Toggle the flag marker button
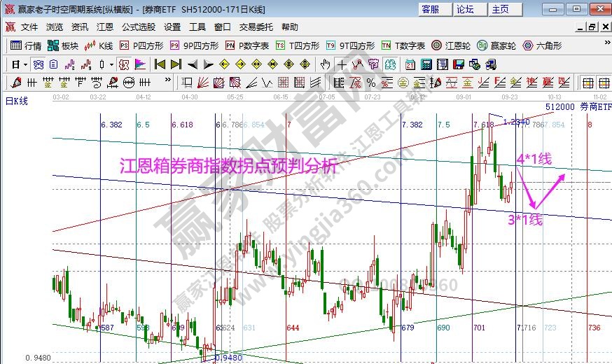Screen dimensions: 612x364 coord(140,64)
